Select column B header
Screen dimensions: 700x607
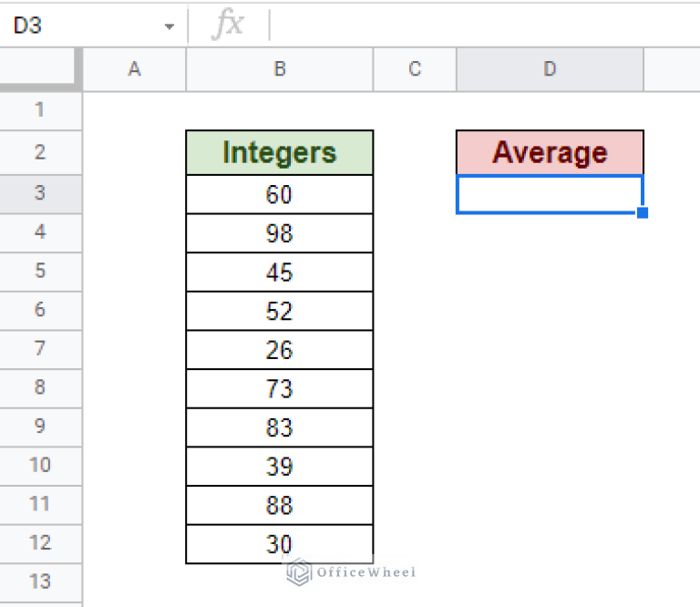(279, 69)
